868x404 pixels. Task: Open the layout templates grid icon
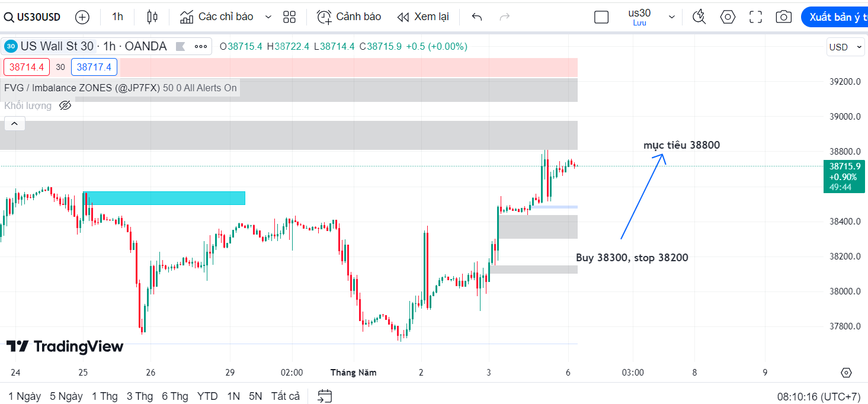coord(289,17)
